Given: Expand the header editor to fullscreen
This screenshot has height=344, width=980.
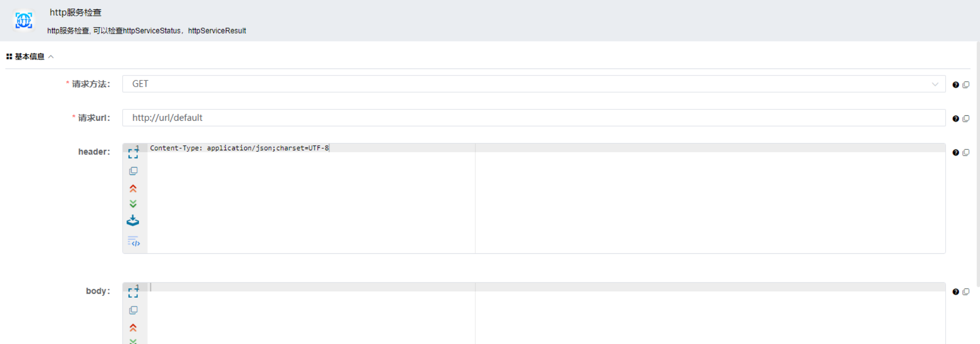Looking at the screenshot, I should pos(133,153).
